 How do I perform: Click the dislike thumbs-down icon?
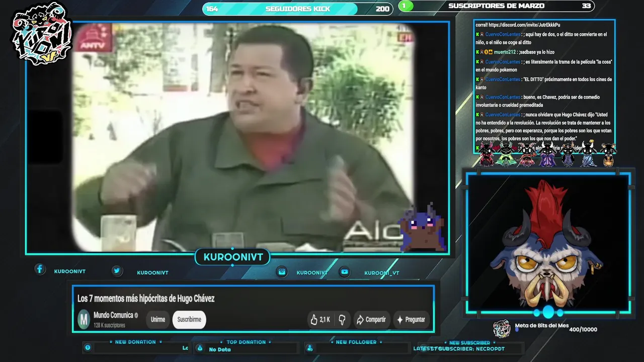click(342, 319)
